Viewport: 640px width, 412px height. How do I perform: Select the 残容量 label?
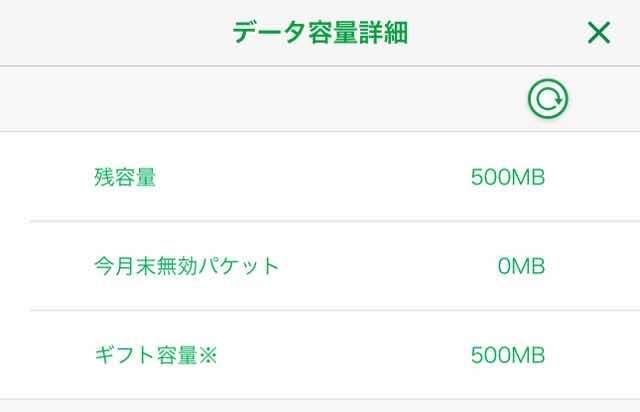(x=125, y=178)
